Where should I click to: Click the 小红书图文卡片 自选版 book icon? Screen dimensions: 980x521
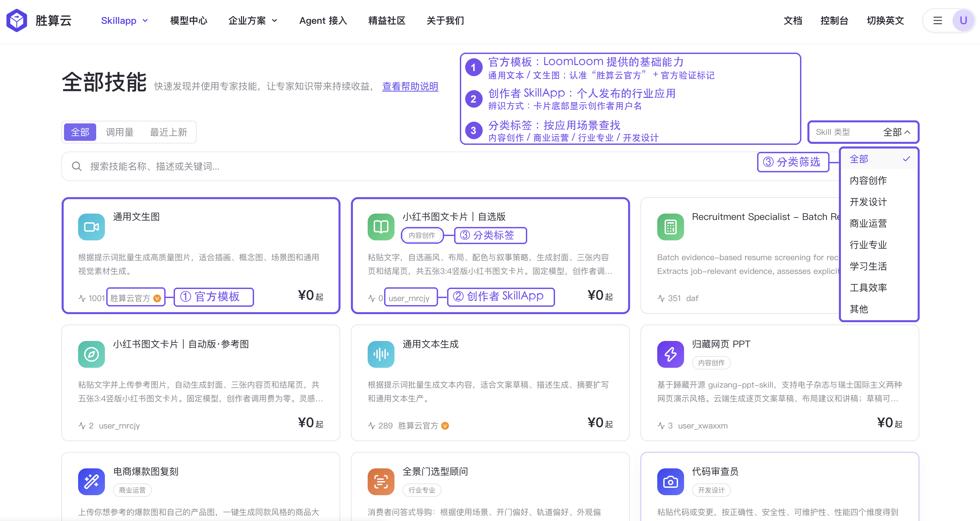pos(381,227)
